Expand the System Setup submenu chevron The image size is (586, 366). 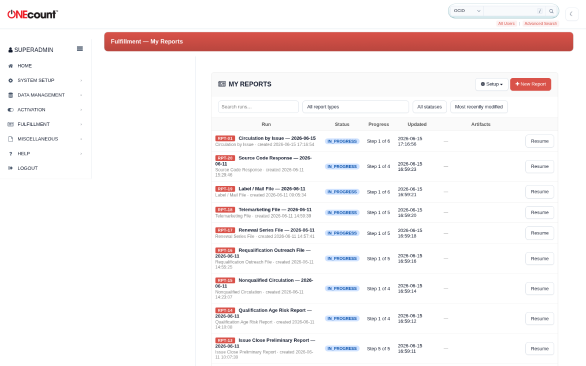[x=81, y=80]
